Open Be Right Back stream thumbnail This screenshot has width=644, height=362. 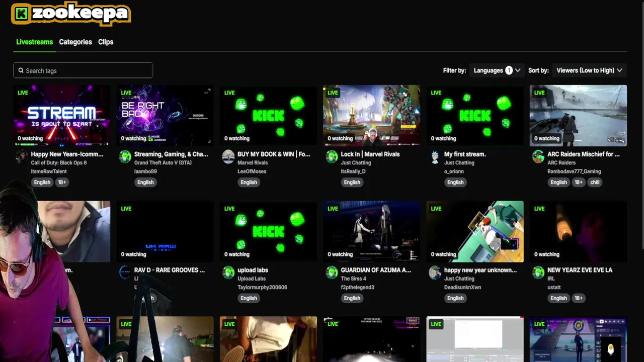(x=165, y=116)
